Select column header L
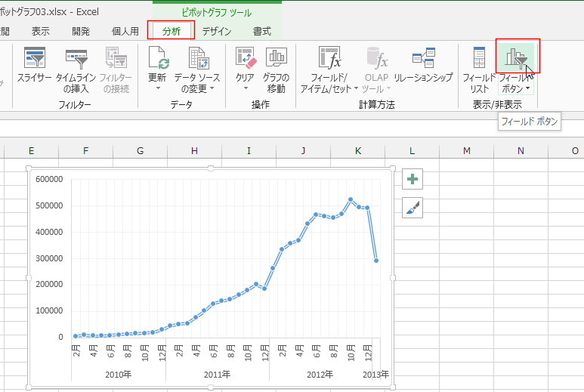584x392 pixels. tap(412, 151)
